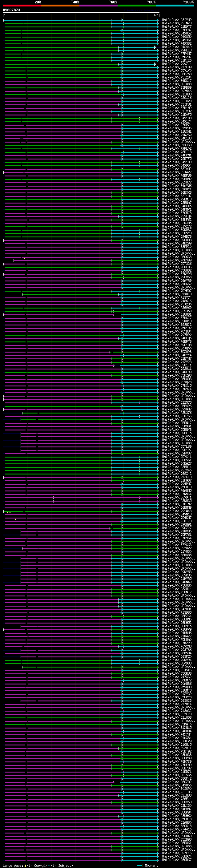Click the UniRef100_B7K1H9 label
This screenshot has width=197, height=868.
pyautogui.click(x=177, y=108)
